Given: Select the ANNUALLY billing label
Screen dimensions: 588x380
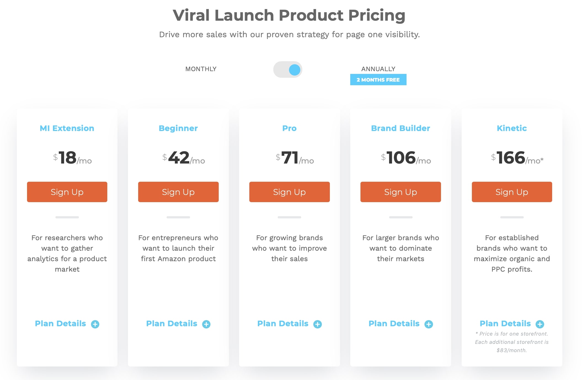Looking at the screenshot, I should [x=378, y=69].
